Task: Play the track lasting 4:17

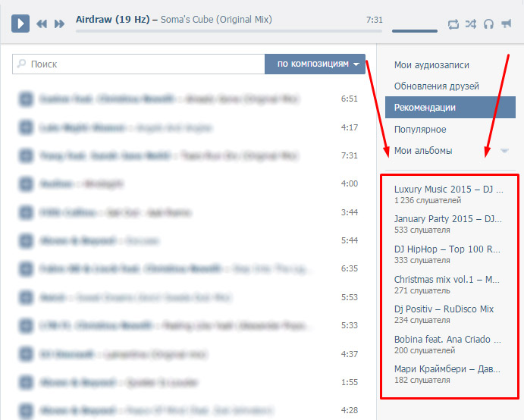Action: (26, 127)
